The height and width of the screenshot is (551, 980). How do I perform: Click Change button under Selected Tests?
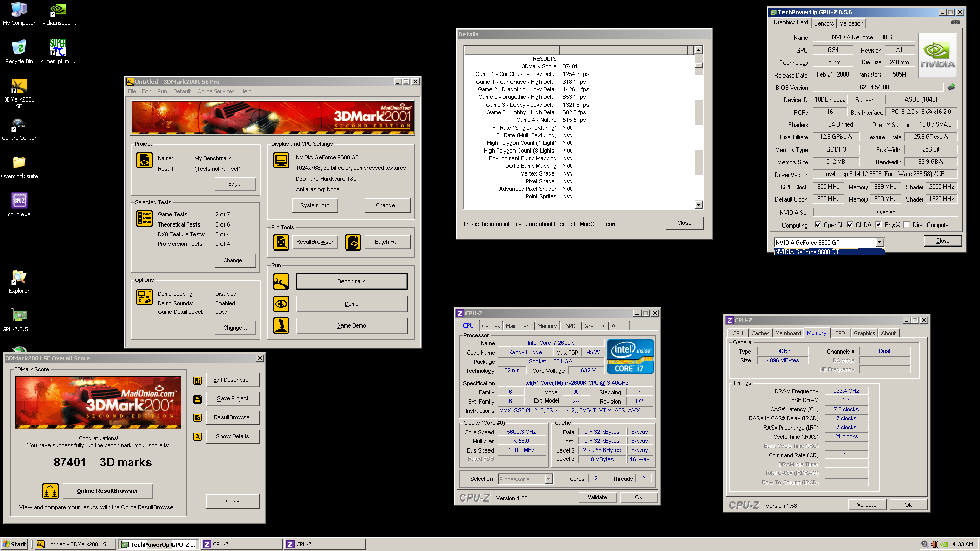pos(235,261)
